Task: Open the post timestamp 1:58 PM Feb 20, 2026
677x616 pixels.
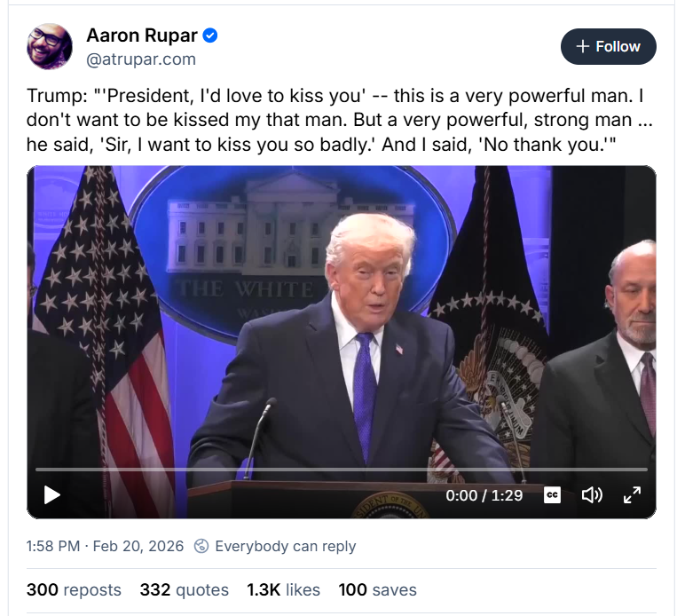Action: coord(105,546)
